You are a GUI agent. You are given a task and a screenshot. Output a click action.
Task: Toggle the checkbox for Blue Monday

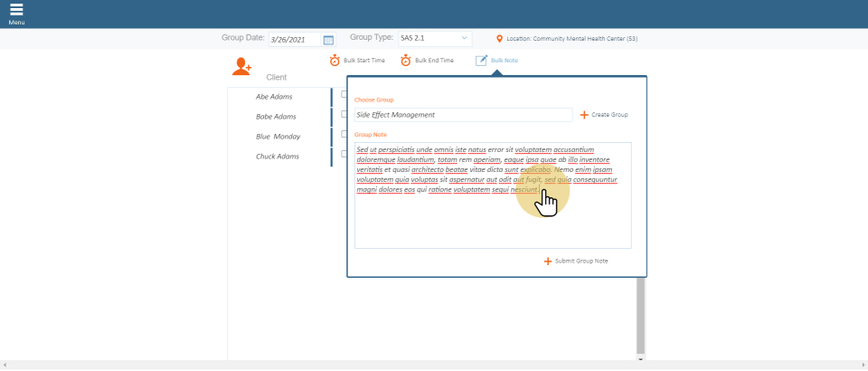click(344, 135)
